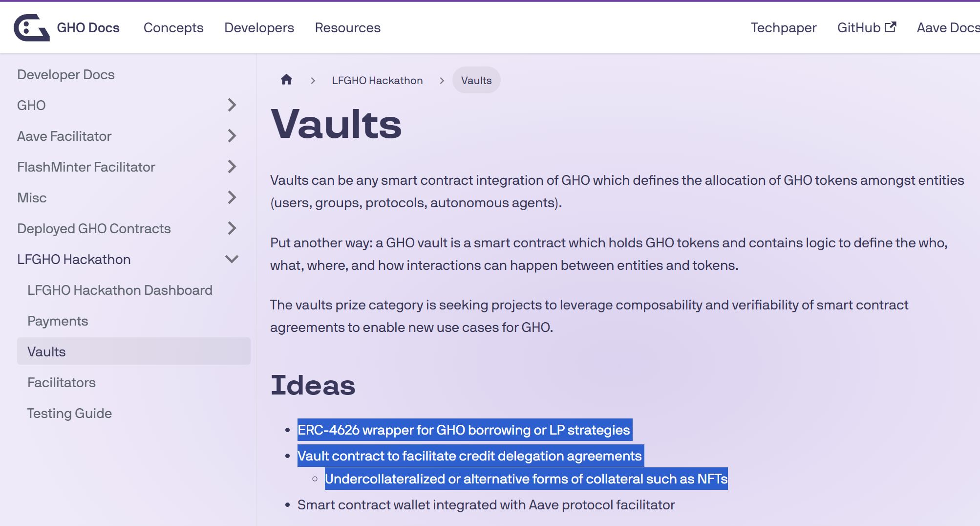Click the GHO ghost logo icon
The height and width of the screenshot is (526, 980).
(32, 27)
